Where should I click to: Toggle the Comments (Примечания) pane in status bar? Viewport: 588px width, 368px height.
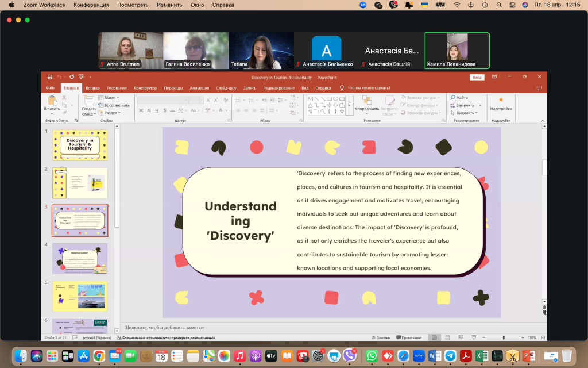(x=408, y=338)
